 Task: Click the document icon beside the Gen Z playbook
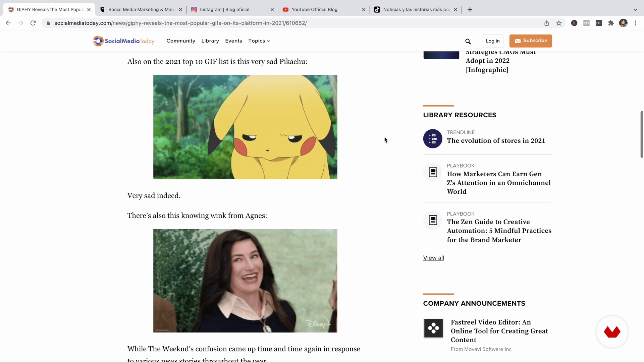point(433,172)
